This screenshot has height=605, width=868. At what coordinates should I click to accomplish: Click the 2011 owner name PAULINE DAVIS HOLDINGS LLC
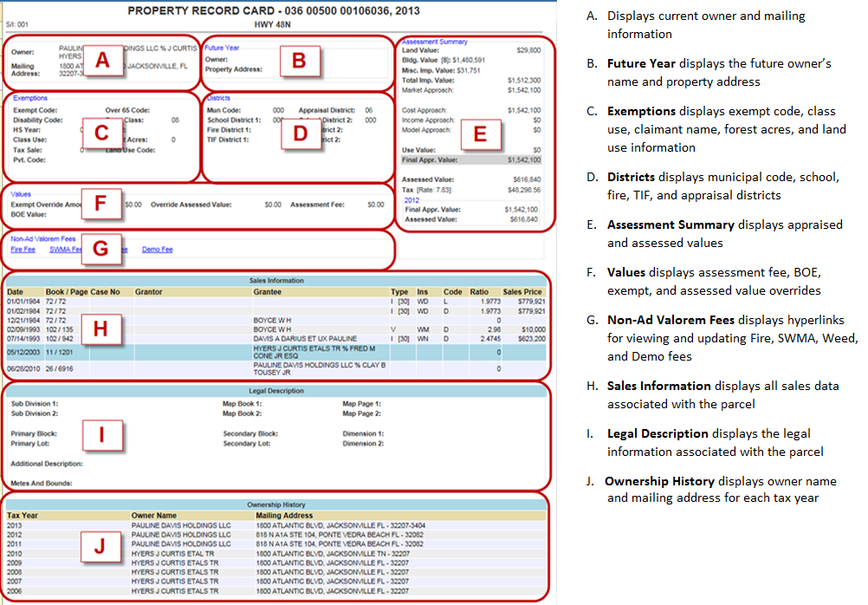[x=181, y=544]
